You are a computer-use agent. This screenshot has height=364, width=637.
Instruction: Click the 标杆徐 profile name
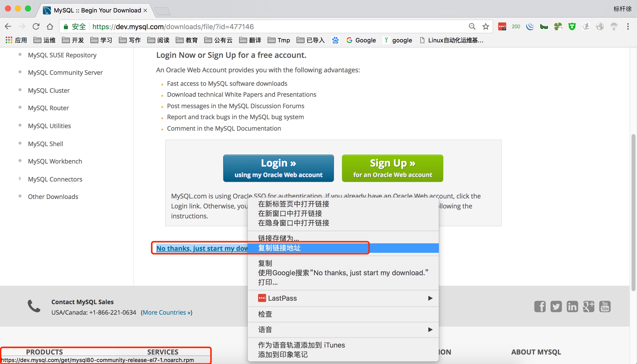(x=623, y=9)
